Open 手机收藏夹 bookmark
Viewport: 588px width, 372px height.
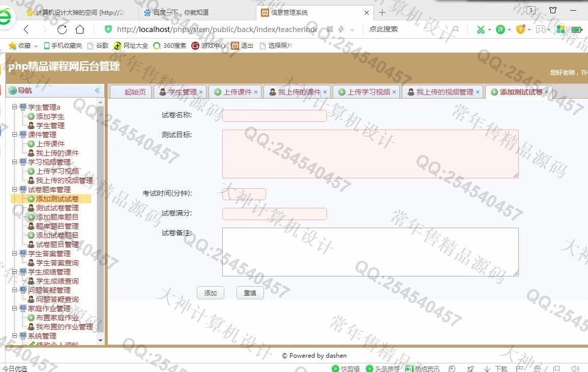[x=63, y=45]
